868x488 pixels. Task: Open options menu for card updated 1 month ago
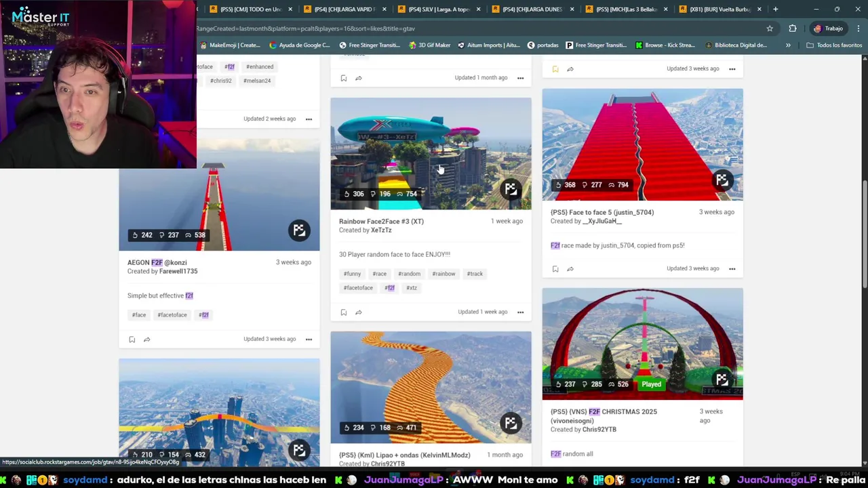click(520, 78)
